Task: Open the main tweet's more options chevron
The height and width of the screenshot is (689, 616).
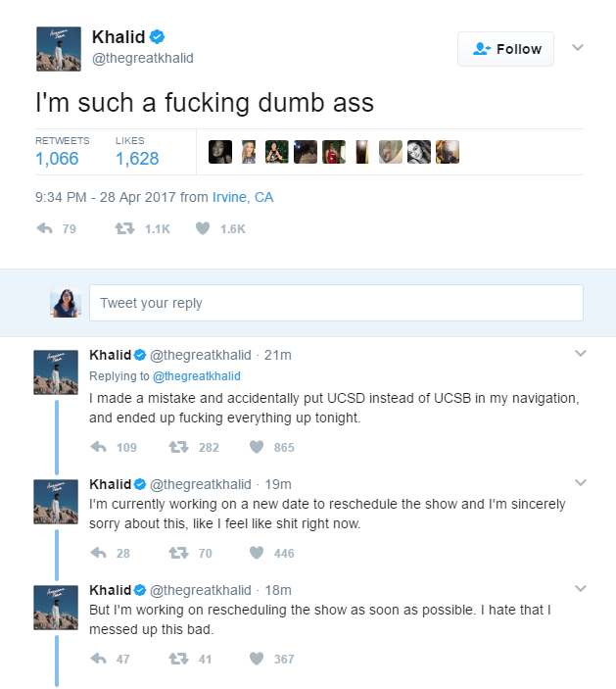Action: (x=578, y=47)
